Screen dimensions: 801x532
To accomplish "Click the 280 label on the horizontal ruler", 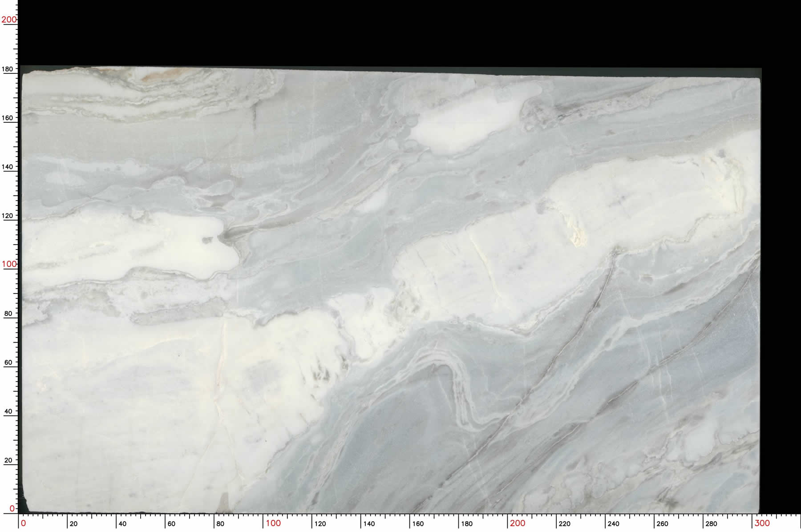I will coord(711,524).
